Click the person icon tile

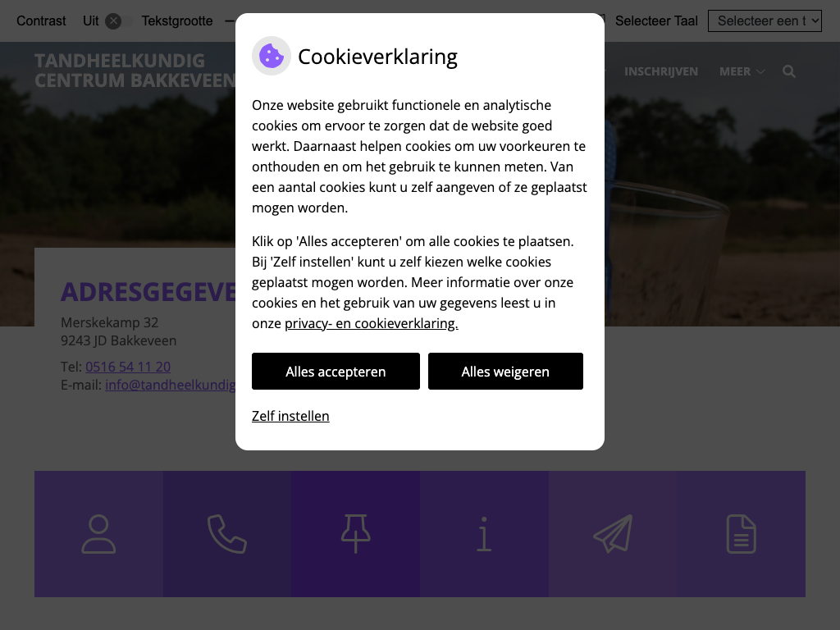click(x=98, y=533)
